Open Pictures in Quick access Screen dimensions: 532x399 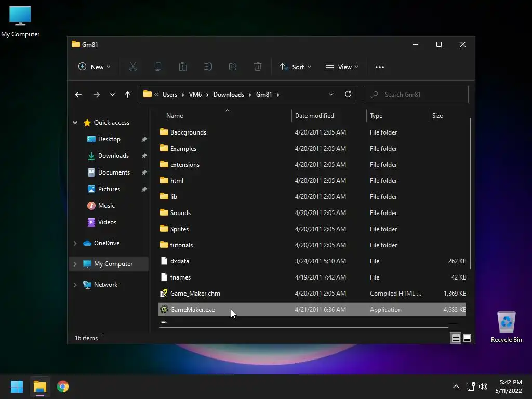(109, 189)
